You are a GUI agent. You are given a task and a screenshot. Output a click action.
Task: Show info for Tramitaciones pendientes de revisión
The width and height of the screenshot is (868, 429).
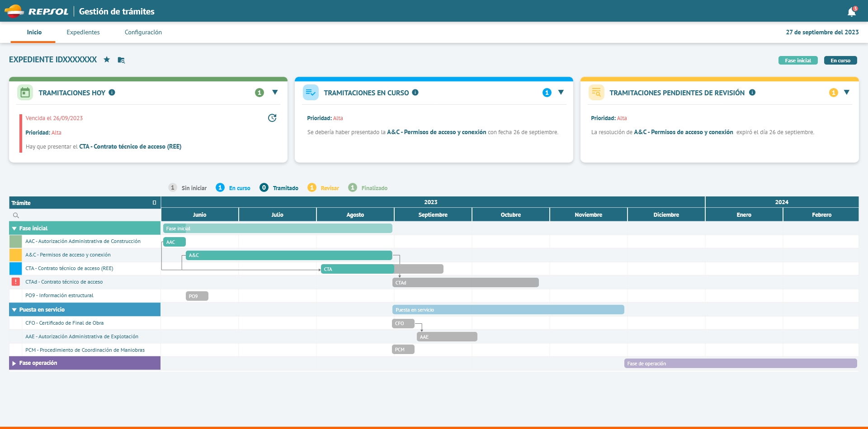[x=752, y=93]
